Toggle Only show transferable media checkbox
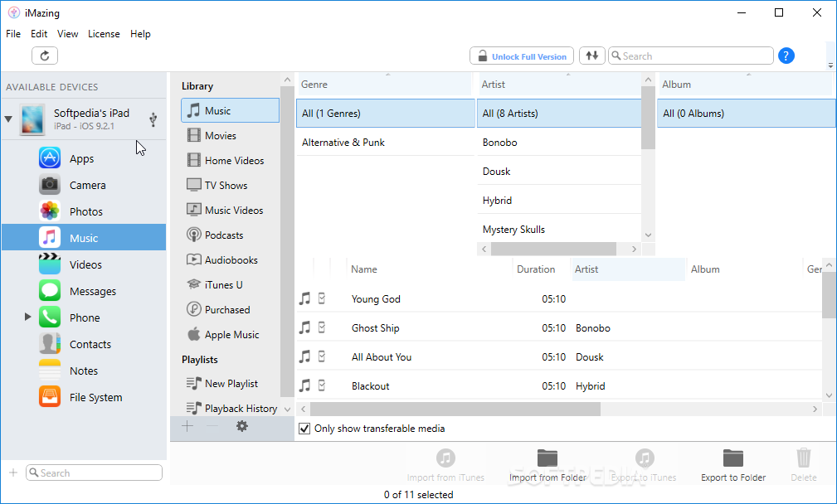 coord(304,429)
